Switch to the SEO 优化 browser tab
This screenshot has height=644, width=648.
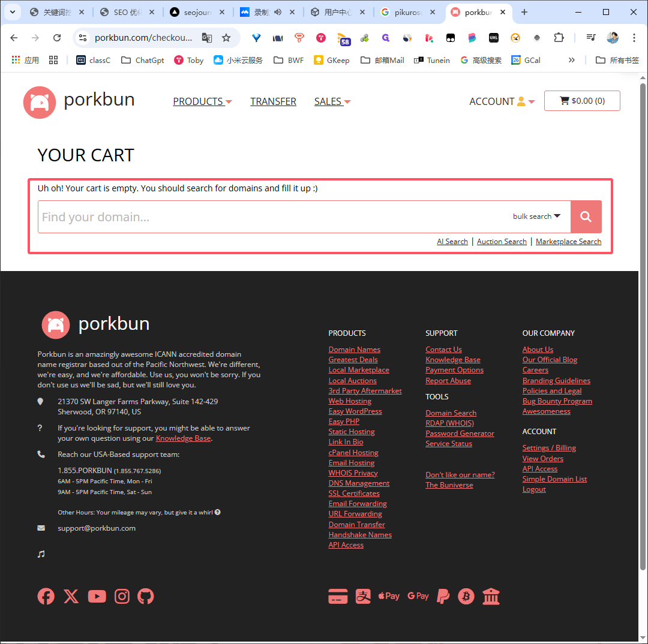pyautogui.click(x=127, y=13)
